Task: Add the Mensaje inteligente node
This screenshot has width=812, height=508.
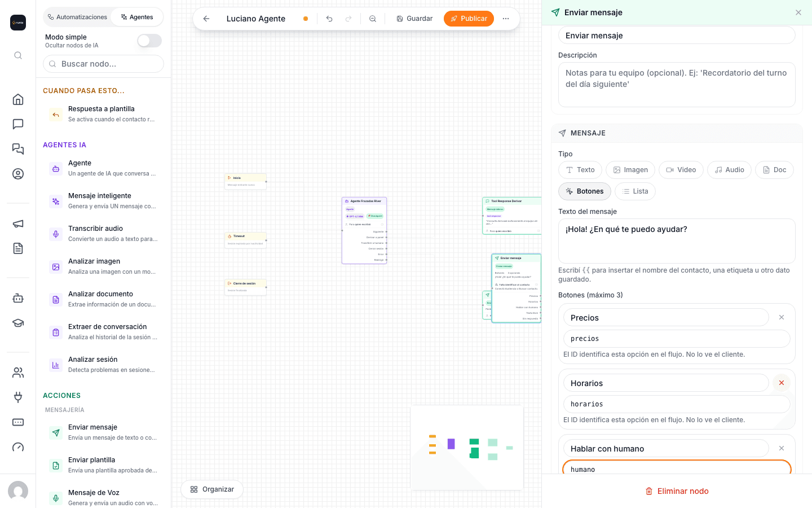Action: click(x=103, y=201)
